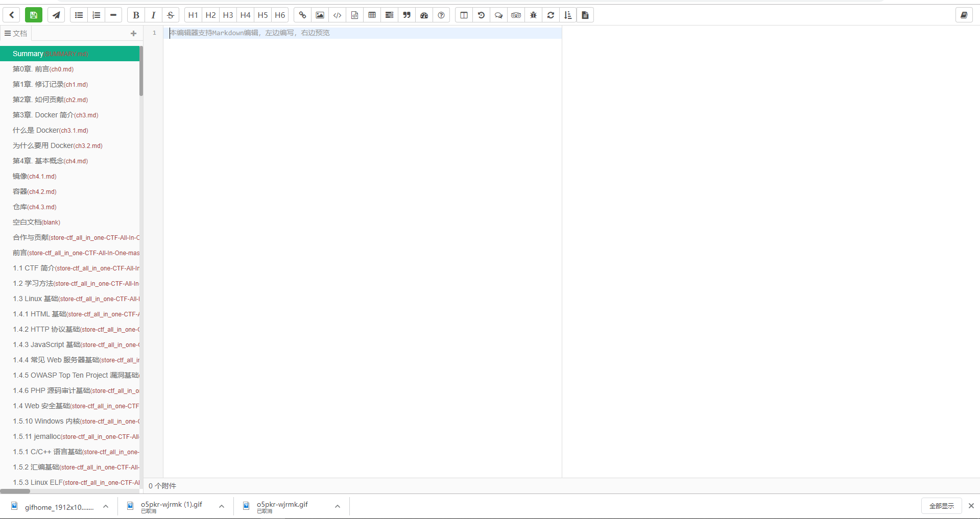Image resolution: width=980 pixels, height=519 pixels.
Task: Open revision history icon
Action: (x=481, y=15)
